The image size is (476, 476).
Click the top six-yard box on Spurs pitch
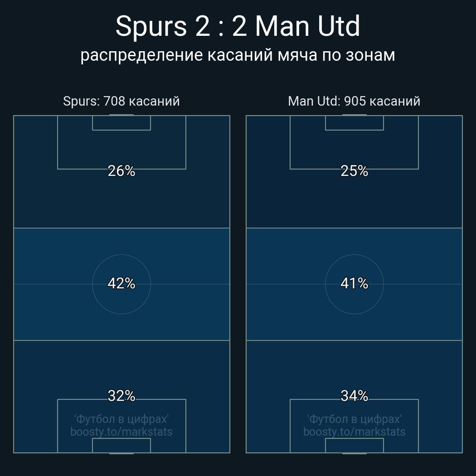click(x=121, y=123)
